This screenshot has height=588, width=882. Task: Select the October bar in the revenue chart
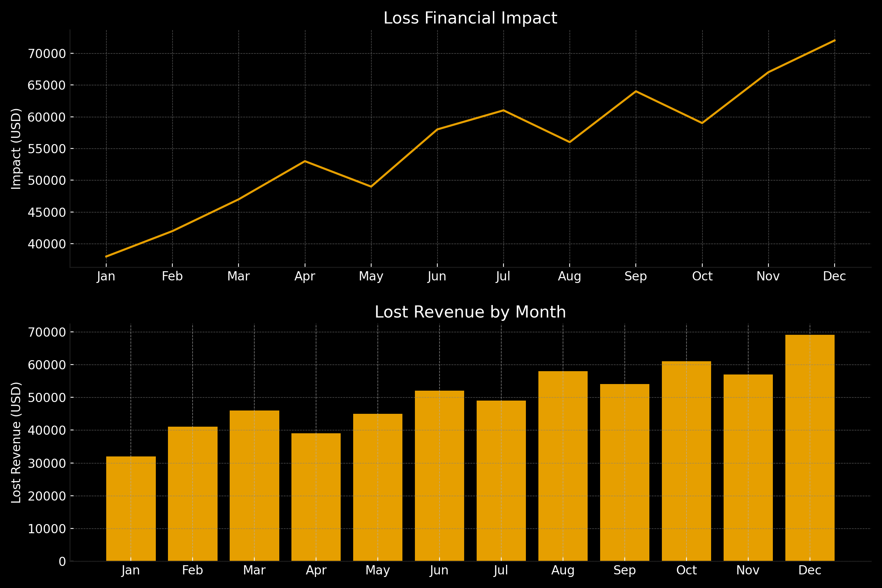[x=686, y=461]
